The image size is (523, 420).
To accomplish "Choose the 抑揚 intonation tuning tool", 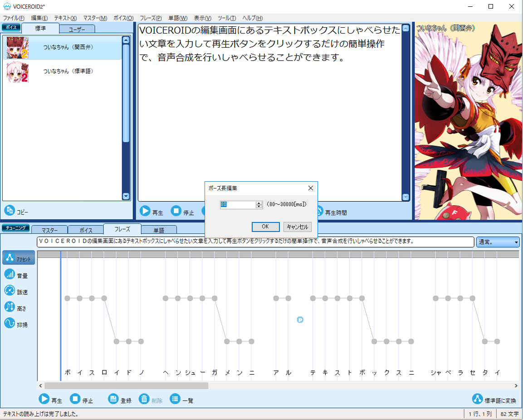I will pyautogui.click(x=16, y=323).
